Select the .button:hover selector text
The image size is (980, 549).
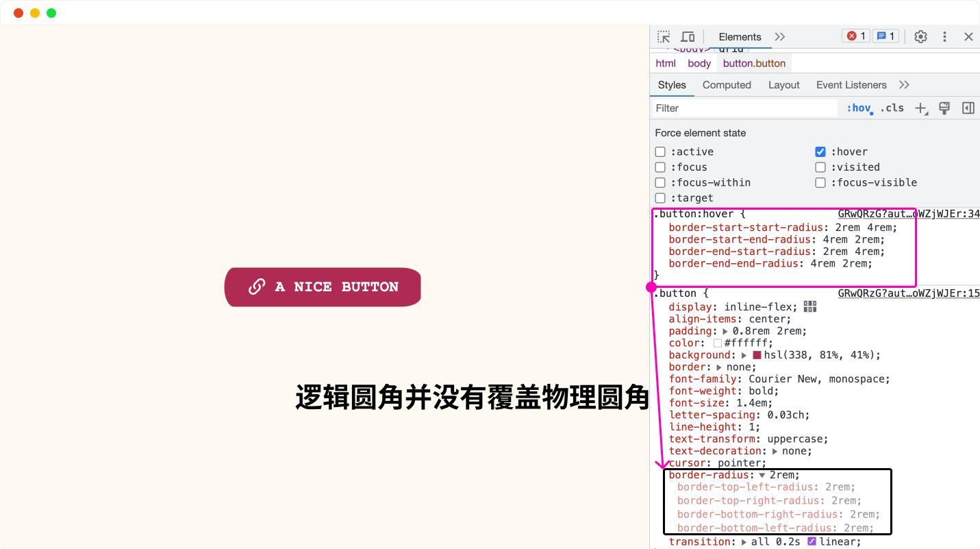tap(692, 214)
